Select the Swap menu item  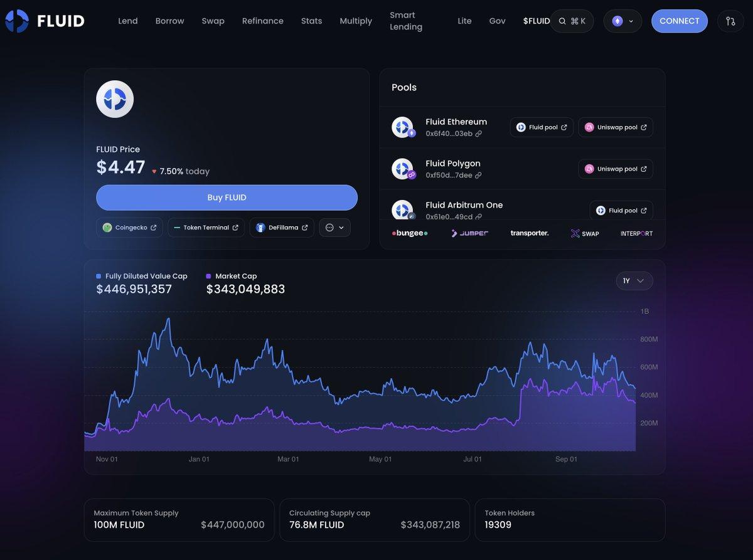point(213,21)
